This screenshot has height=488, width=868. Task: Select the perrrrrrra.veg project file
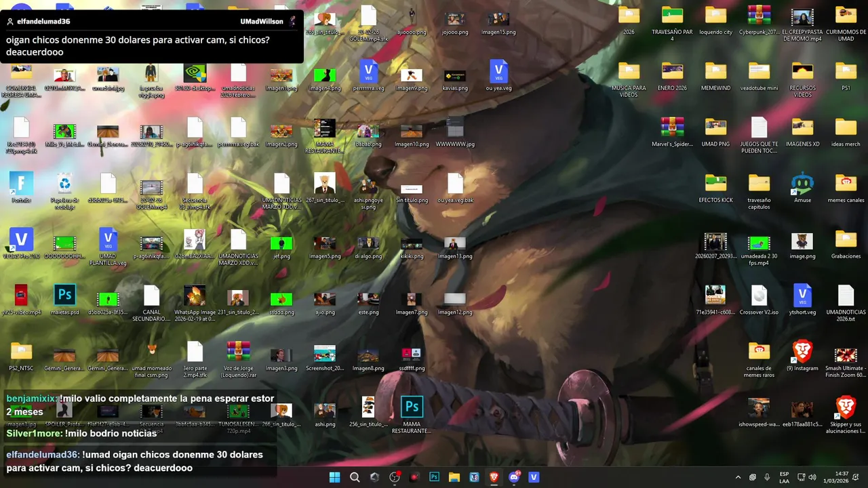point(368,75)
